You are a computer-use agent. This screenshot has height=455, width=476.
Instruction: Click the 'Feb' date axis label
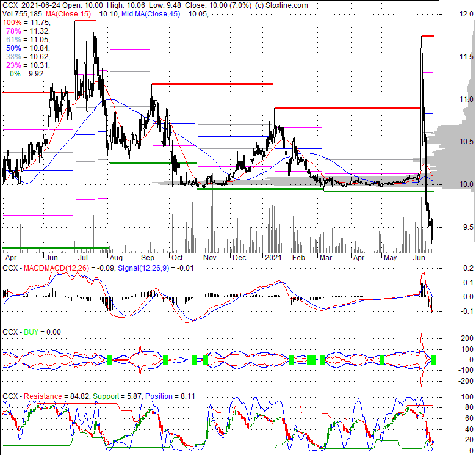[298, 258]
